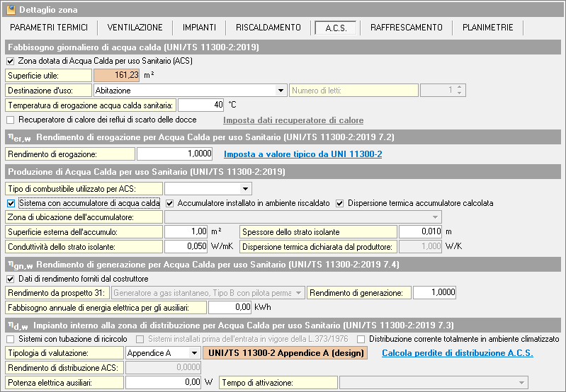Uncheck Sistema con accumulatore di acqua calda
This screenshot has width=566, height=392.
point(10,203)
